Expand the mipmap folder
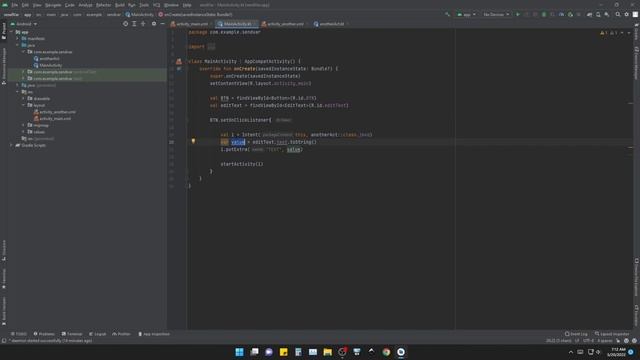 tap(23, 125)
